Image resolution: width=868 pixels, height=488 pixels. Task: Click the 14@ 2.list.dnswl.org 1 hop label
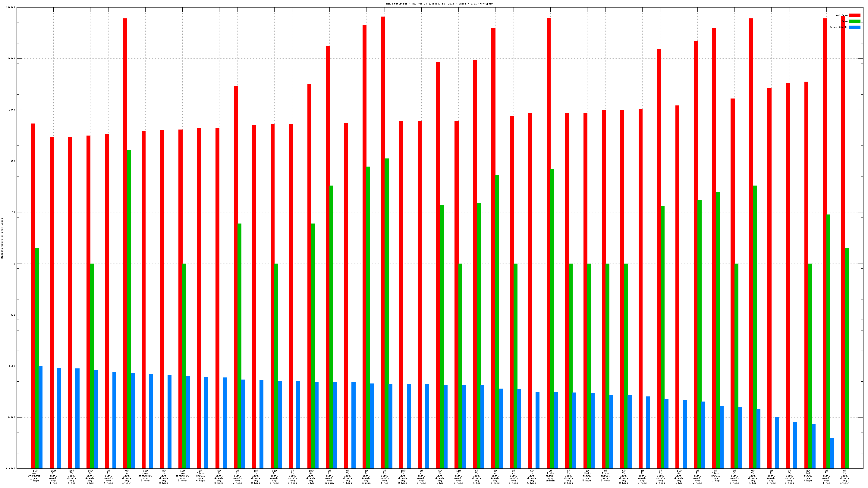tap(90, 477)
